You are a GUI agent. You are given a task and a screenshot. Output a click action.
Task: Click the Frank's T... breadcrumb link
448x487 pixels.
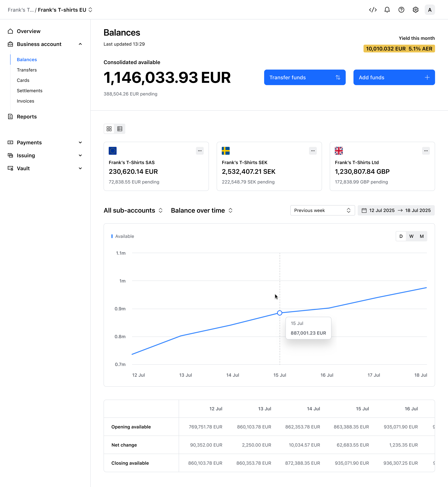point(21,10)
